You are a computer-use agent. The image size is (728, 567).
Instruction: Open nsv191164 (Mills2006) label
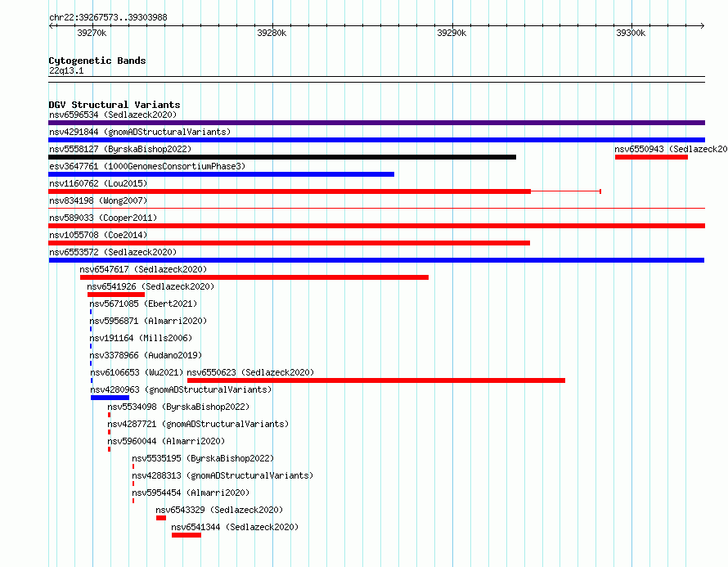point(141,338)
